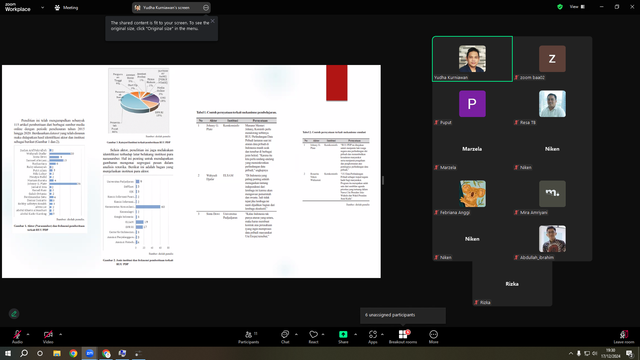
Task: Open the View layout menu
Action: [577, 7]
